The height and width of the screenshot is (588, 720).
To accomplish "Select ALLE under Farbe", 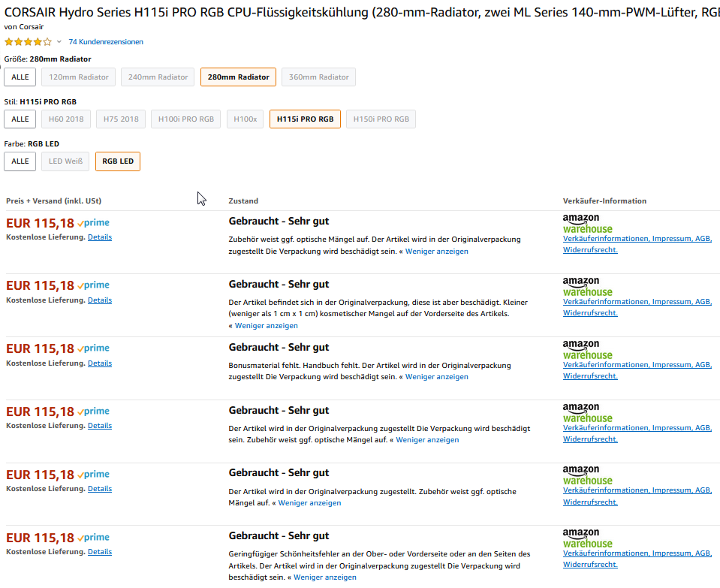I will click(x=20, y=161).
